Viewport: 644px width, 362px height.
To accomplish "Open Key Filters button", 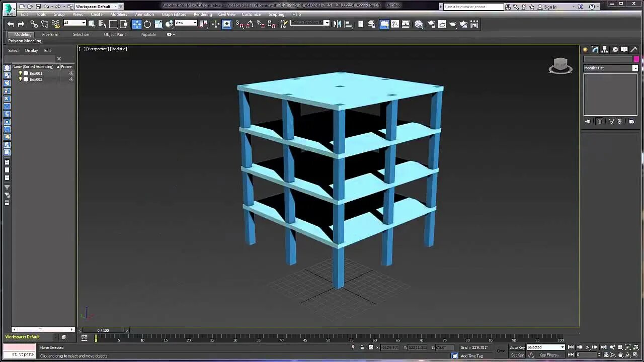I will point(549,355).
